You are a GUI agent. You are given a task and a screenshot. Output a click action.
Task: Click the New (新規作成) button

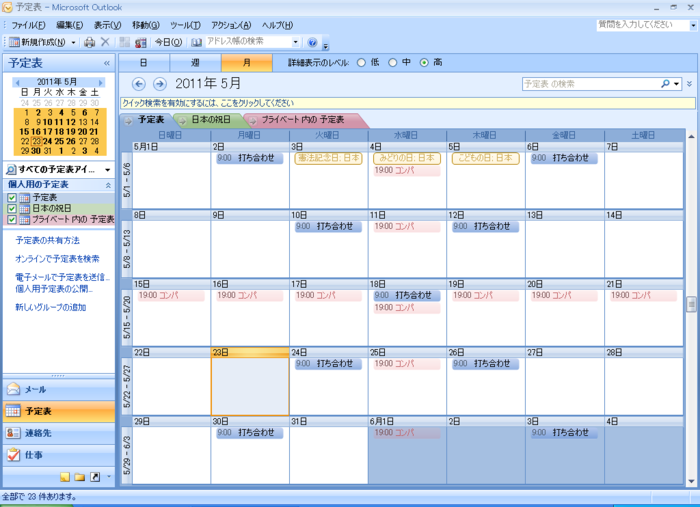click(x=38, y=42)
